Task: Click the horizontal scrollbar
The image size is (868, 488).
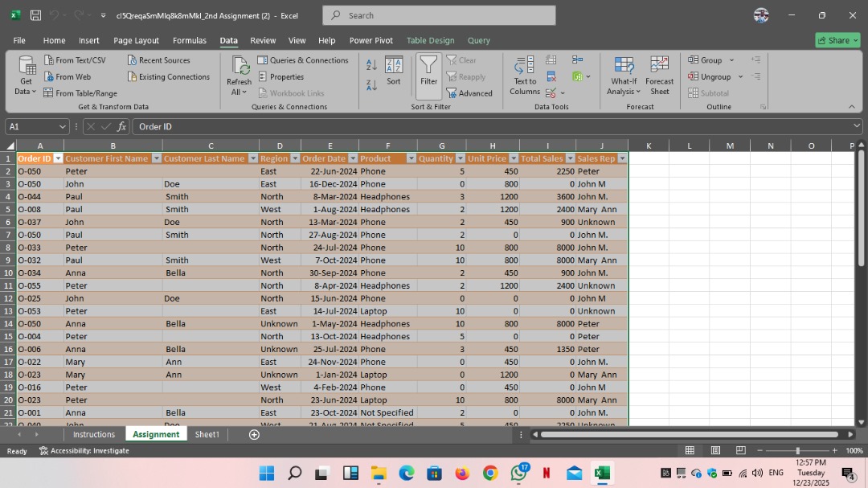Action: click(x=690, y=435)
